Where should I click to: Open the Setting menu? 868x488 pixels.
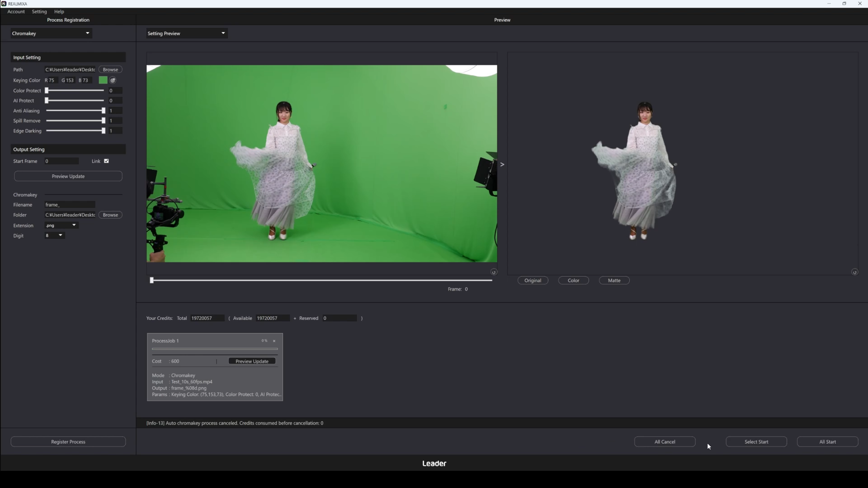click(39, 12)
